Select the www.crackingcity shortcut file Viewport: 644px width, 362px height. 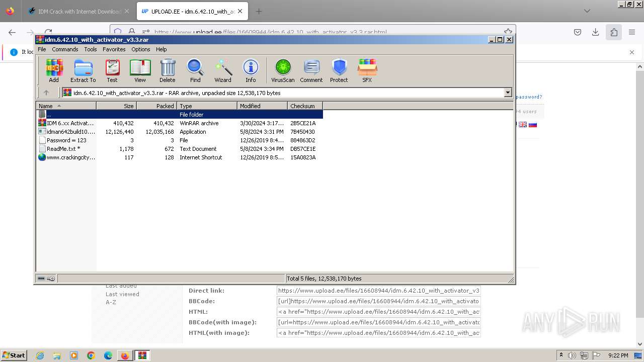click(180, 157)
